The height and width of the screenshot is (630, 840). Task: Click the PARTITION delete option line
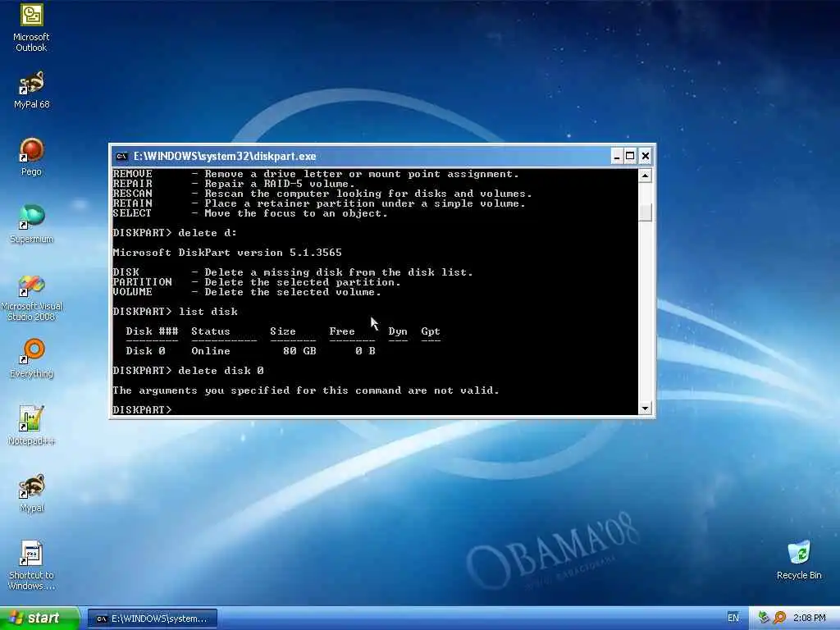[x=257, y=282]
